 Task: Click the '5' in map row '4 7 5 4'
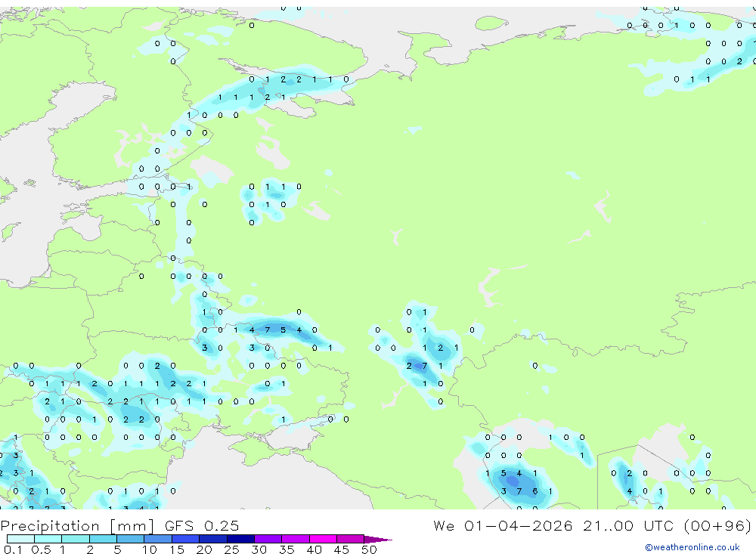tap(283, 330)
